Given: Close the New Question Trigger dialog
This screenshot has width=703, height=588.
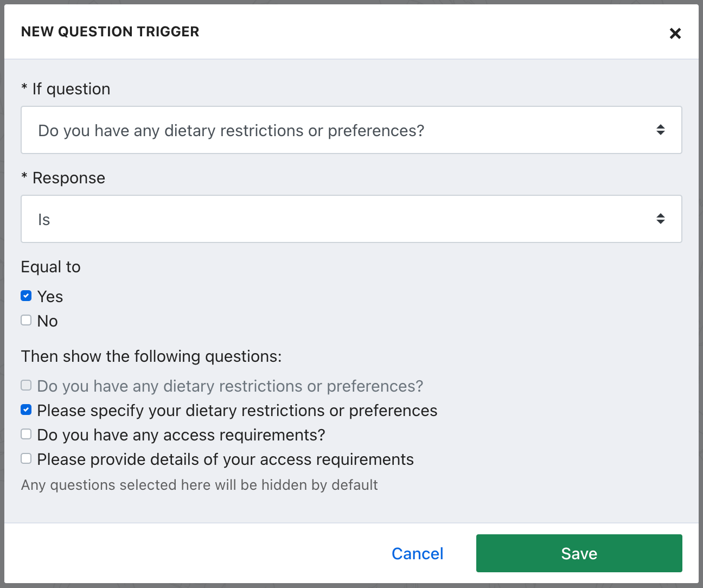Looking at the screenshot, I should [675, 33].
